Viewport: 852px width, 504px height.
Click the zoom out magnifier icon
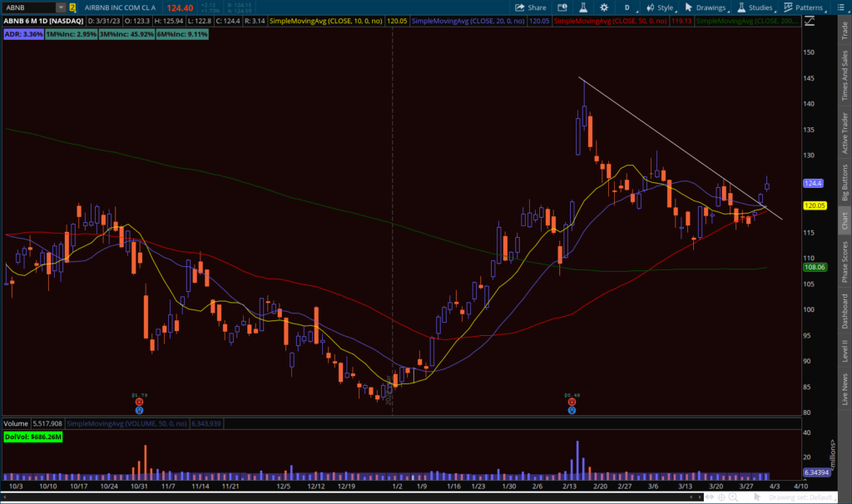[x=745, y=497]
